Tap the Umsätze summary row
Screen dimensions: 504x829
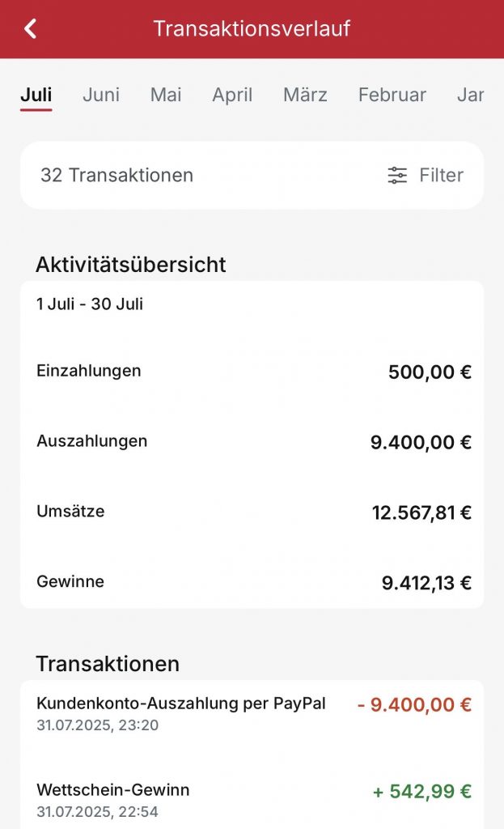[x=252, y=512]
